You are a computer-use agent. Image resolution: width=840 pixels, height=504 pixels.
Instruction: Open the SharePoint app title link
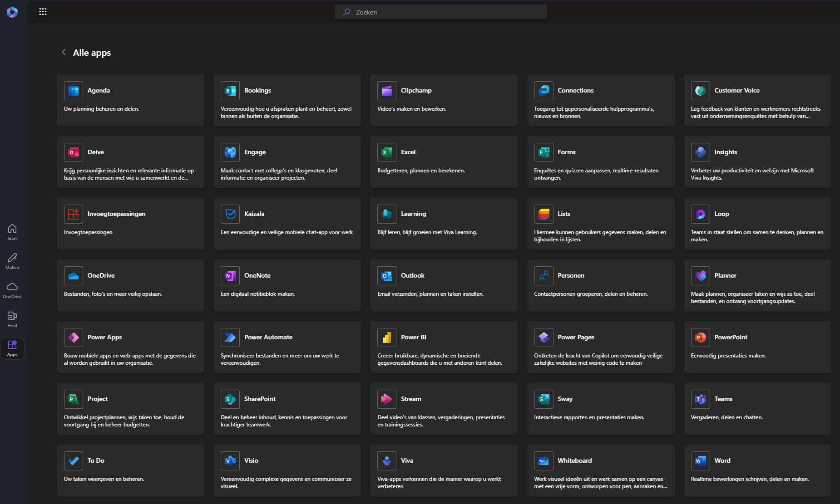coord(260,399)
